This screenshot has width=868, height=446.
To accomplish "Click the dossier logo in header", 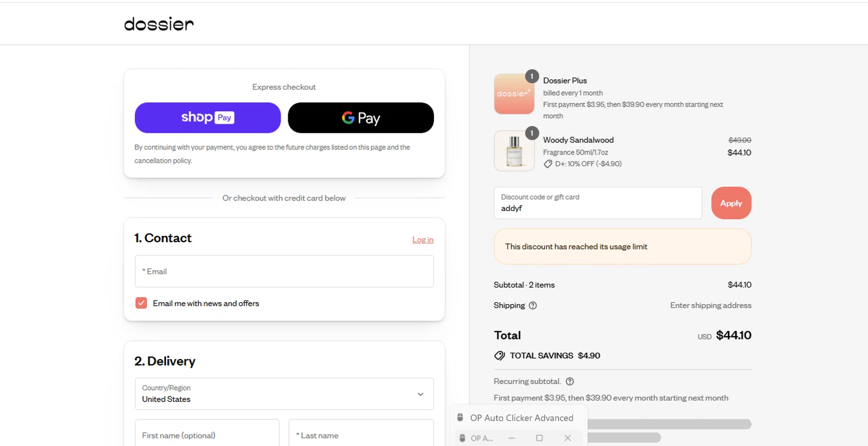I will click(159, 24).
